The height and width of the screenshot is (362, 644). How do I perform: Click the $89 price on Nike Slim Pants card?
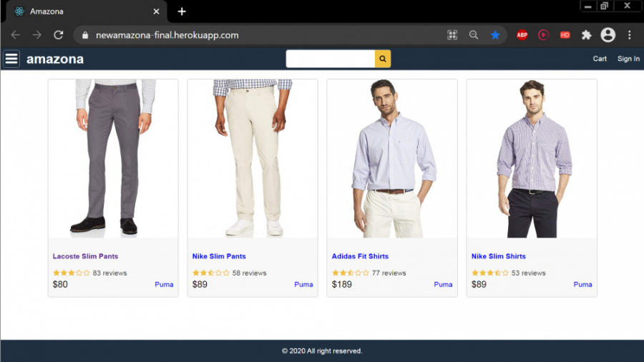pos(200,285)
